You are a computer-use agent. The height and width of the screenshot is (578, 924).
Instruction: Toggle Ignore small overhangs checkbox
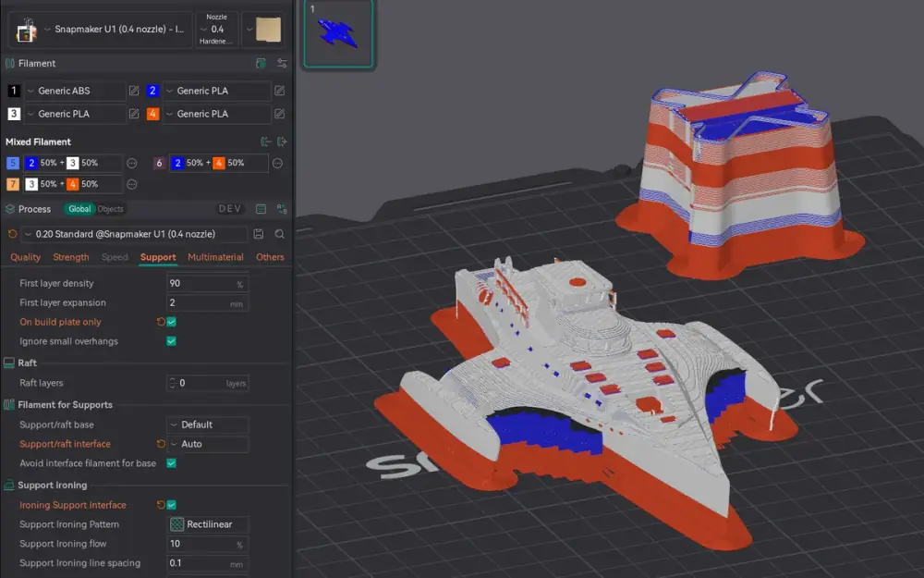pos(172,341)
